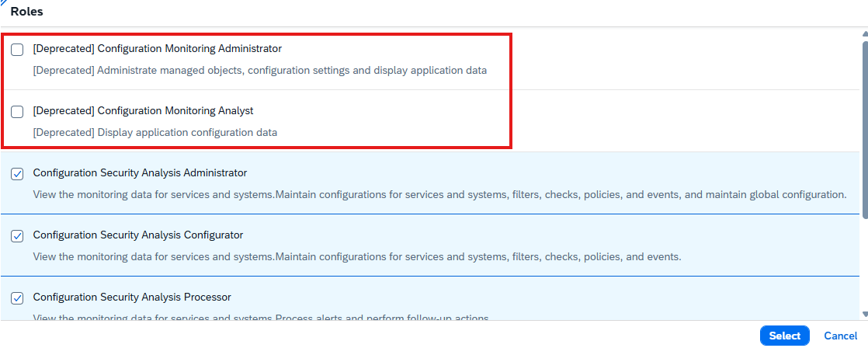The image size is (868, 348).
Task: Click description ending 'and maintain global configuration.'
Action: pos(439,195)
